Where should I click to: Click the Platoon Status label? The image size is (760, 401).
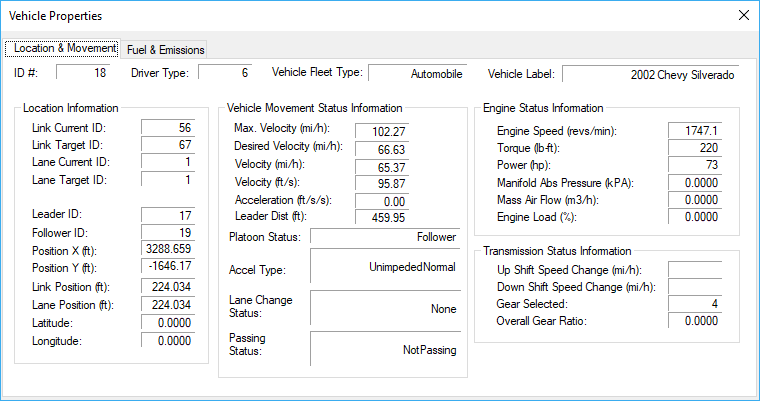[x=265, y=238]
